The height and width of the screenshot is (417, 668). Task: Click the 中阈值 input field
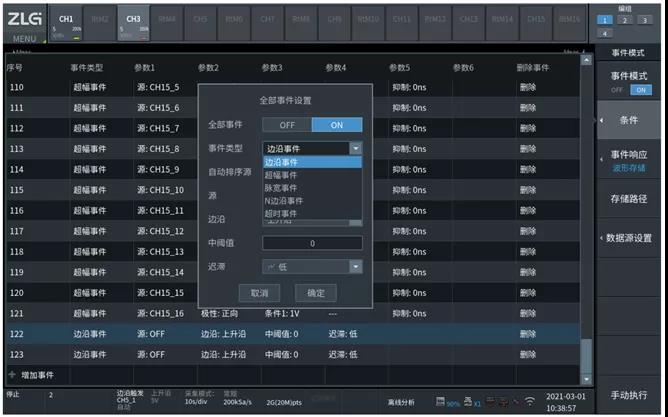pyautogui.click(x=311, y=243)
